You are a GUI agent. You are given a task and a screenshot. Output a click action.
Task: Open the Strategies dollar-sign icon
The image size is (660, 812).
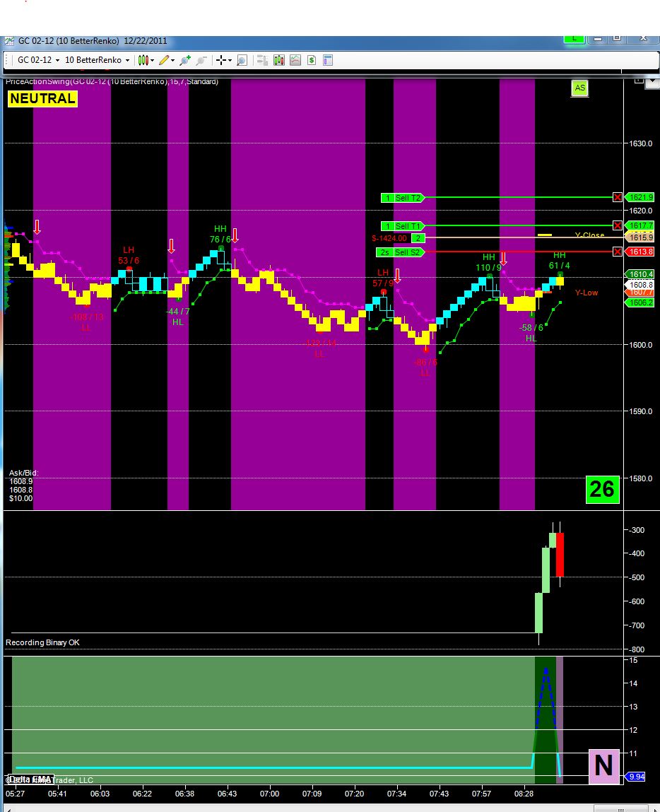[x=312, y=60]
